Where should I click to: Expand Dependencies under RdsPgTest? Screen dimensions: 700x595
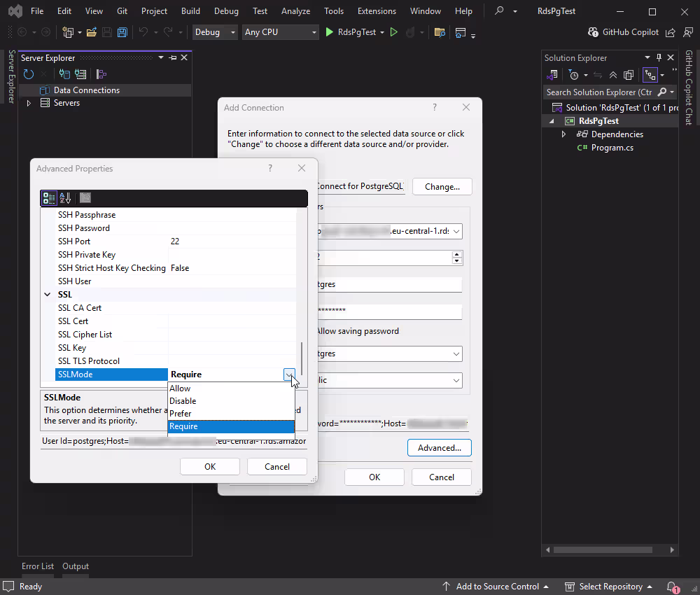click(x=564, y=134)
